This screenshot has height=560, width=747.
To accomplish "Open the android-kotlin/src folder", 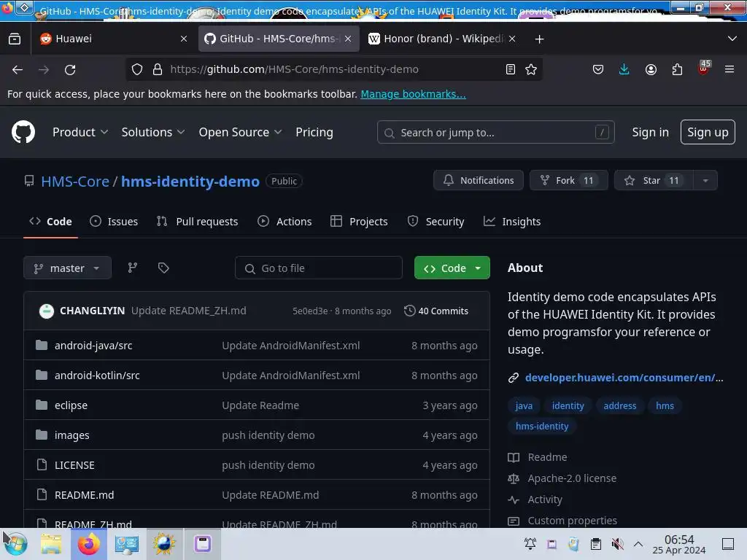I will pyautogui.click(x=97, y=376).
